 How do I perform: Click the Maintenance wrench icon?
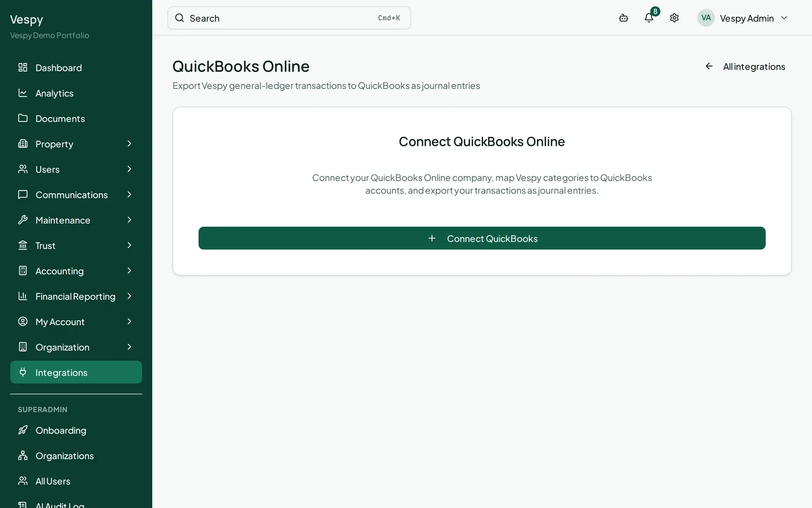(23, 220)
